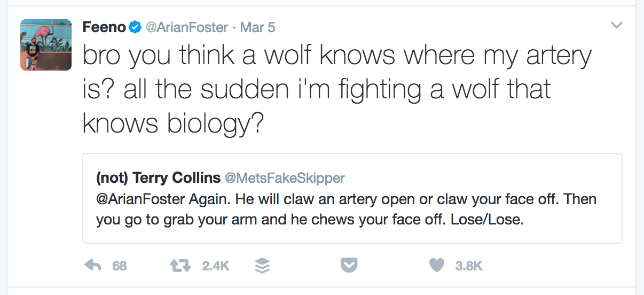Open the tweet options chevron menu
This screenshot has height=295, width=644.
click(616, 25)
